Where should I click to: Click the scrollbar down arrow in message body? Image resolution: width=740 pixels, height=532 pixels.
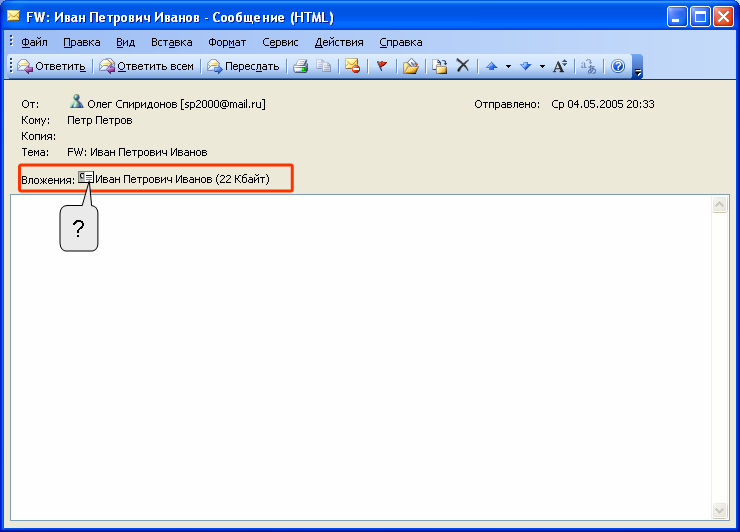pos(719,510)
